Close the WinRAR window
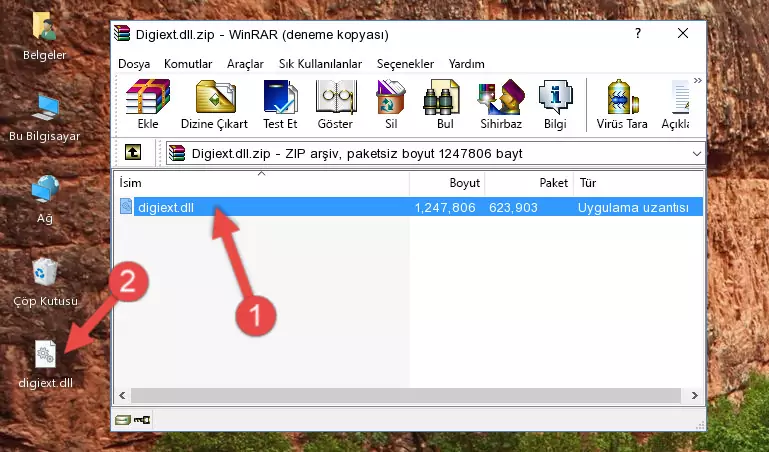The image size is (769, 452). (683, 33)
